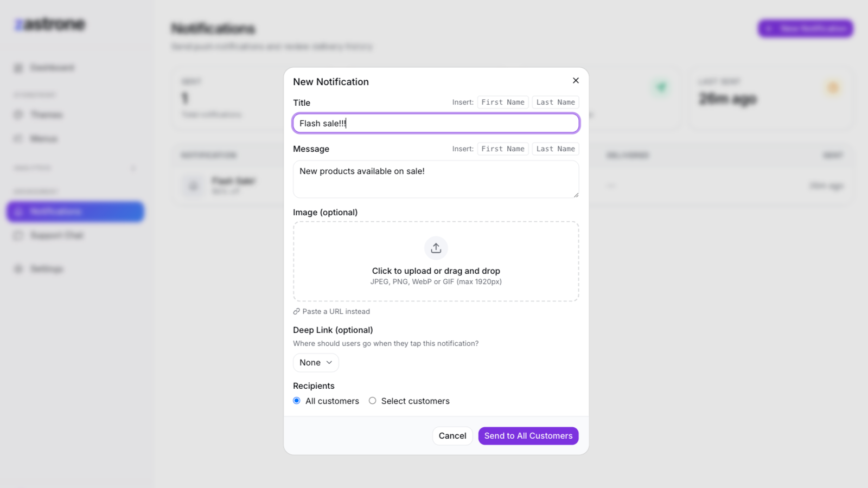Open Notifications in the sidebar
Image resolution: width=868 pixels, height=488 pixels.
75,211
